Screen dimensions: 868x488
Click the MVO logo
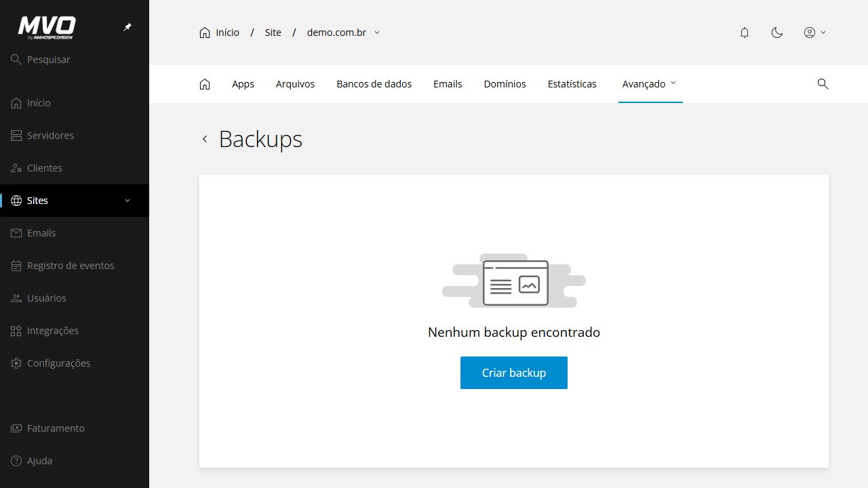[47, 28]
